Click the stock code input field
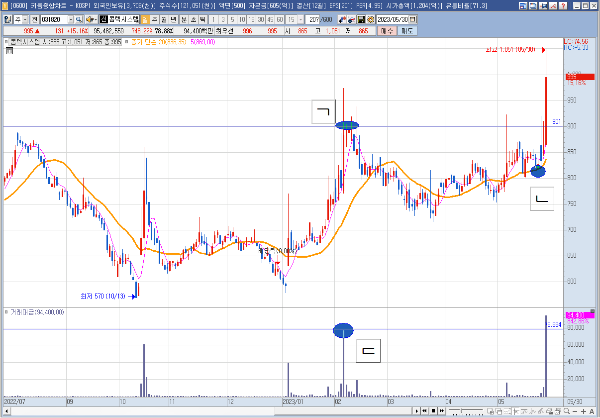This screenshot has height=418, width=600. tap(54, 20)
